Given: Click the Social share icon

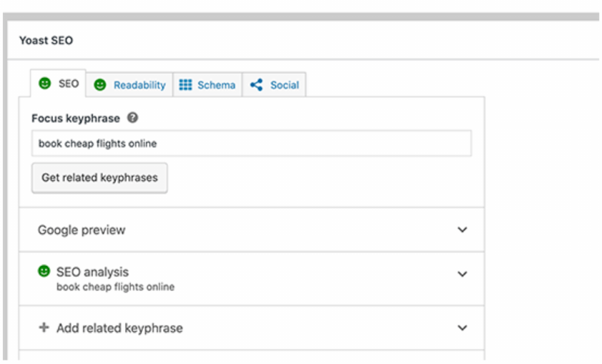Looking at the screenshot, I should (256, 85).
